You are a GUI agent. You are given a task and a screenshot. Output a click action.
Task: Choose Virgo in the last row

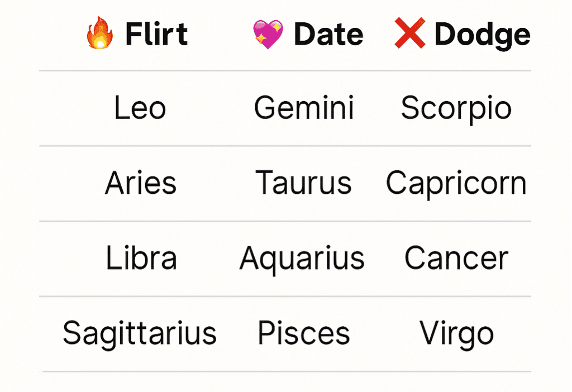pos(456,334)
